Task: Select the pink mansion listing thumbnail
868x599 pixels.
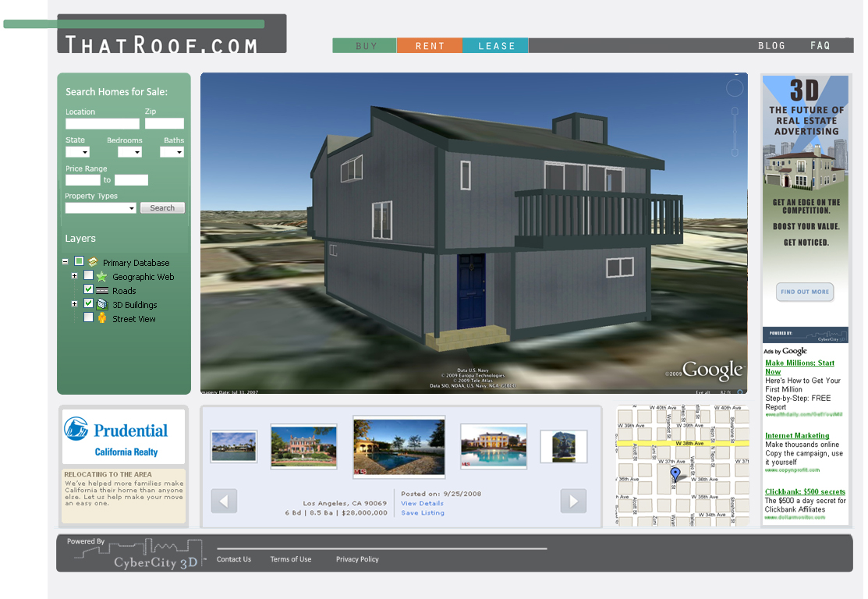Action: (304, 447)
